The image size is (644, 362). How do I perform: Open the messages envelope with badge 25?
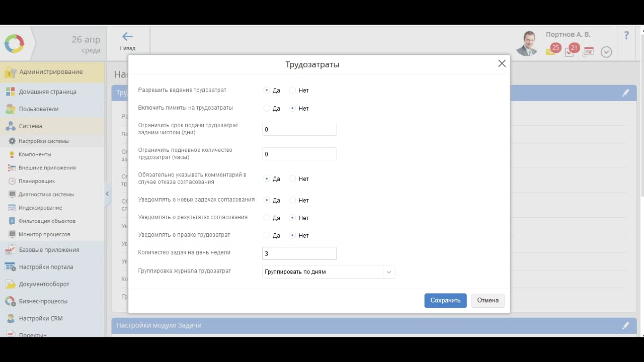(551, 51)
